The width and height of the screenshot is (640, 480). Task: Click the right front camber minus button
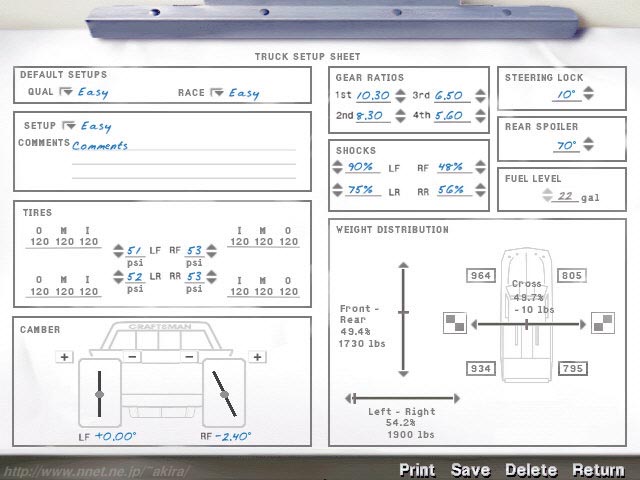point(189,357)
